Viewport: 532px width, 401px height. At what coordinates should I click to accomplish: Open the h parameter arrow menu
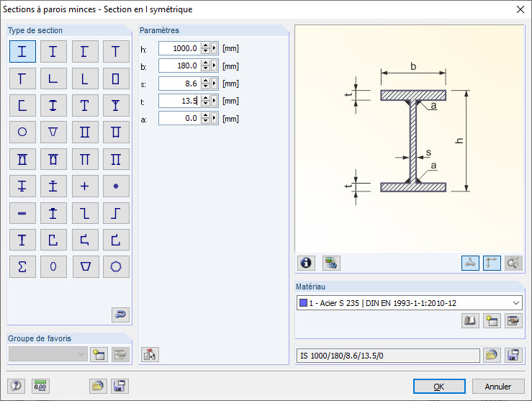[x=214, y=48]
